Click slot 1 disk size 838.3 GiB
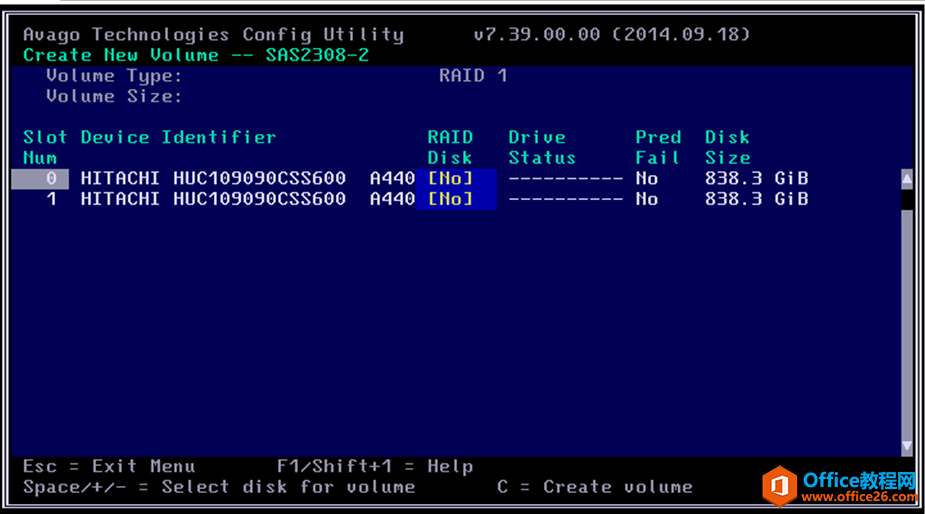 click(757, 199)
